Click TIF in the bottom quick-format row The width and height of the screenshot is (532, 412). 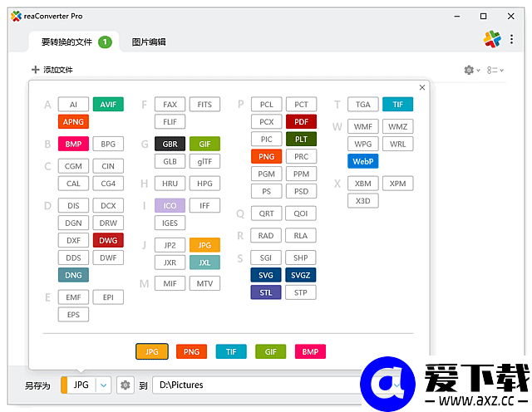tap(231, 351)
